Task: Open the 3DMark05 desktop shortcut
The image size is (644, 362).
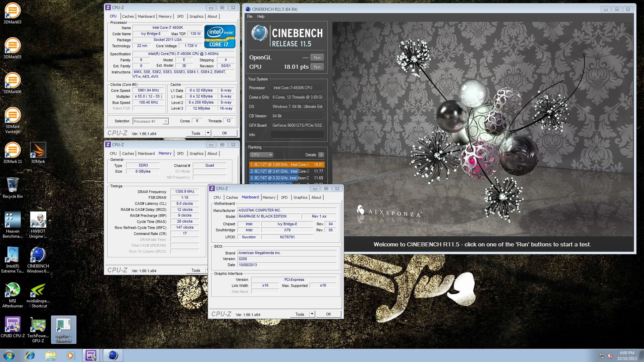Action: [12, 48]
